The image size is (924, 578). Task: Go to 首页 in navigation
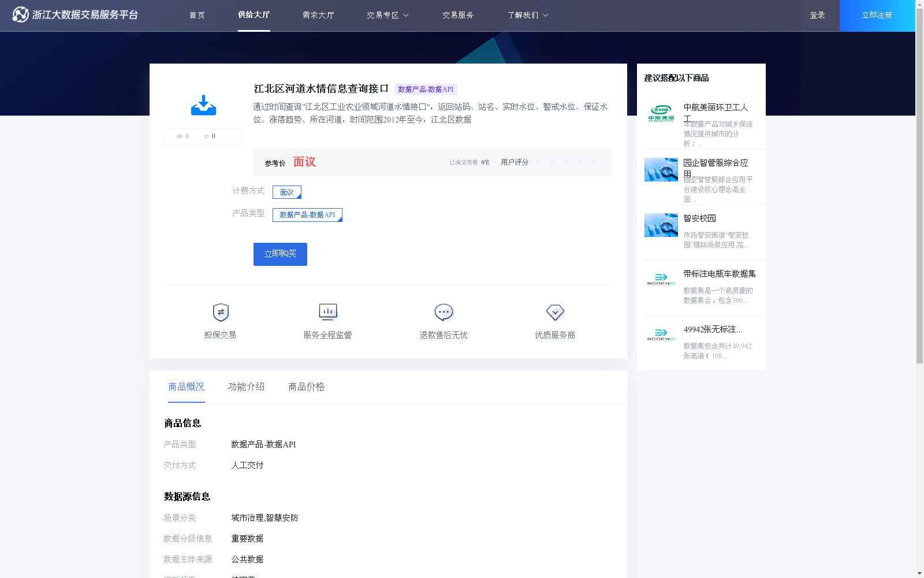pos(197,15)
